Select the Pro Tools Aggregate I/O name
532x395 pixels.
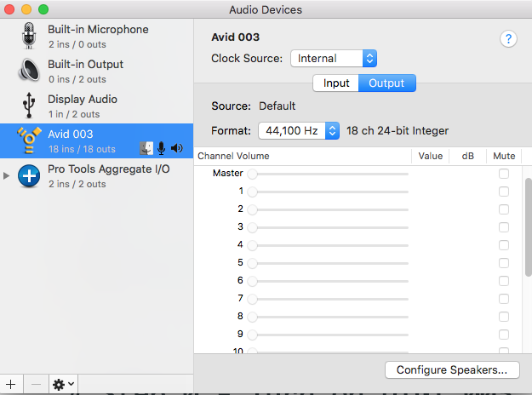click(109, 169)
